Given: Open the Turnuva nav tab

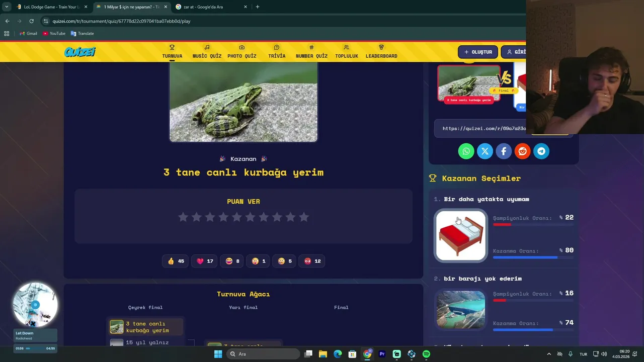Looking at the screenshot, I should 172,52.
